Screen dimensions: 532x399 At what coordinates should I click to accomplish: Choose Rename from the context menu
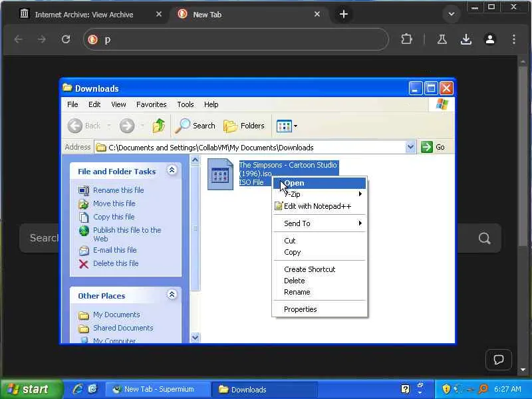tap(320, 292)
